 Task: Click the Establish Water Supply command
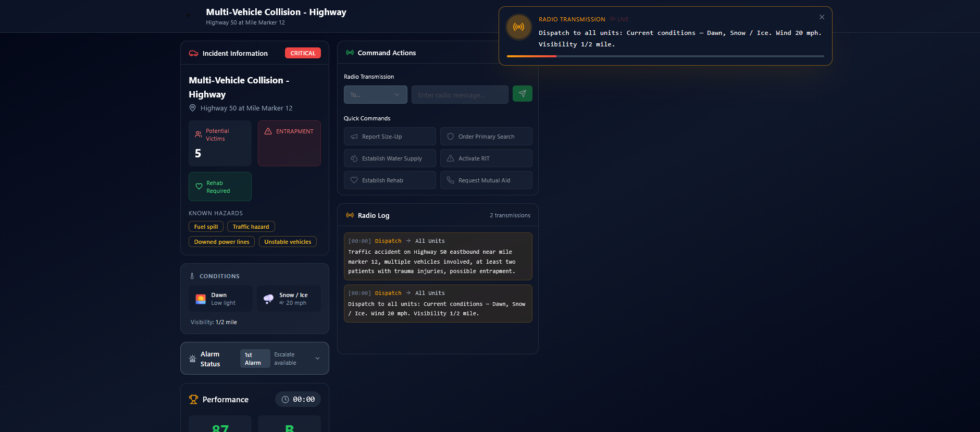390,158
